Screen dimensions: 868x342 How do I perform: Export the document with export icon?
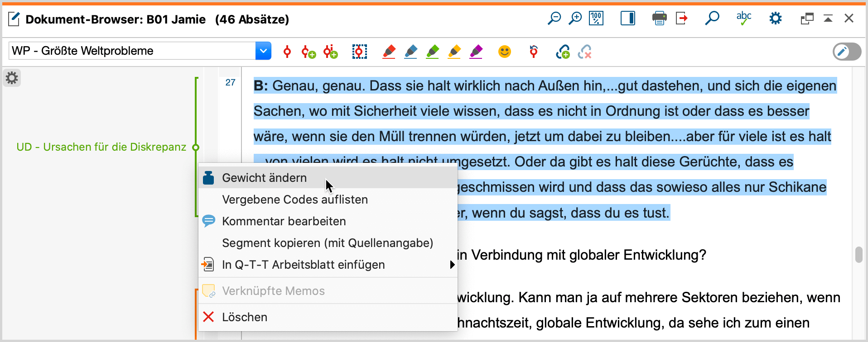pyautogui.click(x=682, y=19)
